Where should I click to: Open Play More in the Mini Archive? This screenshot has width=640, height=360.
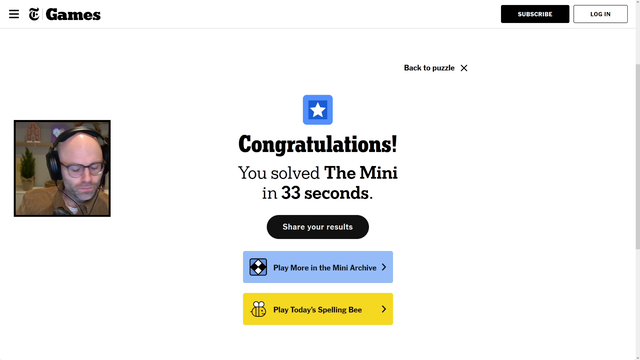pyautogui.click(x=318, y=267)
